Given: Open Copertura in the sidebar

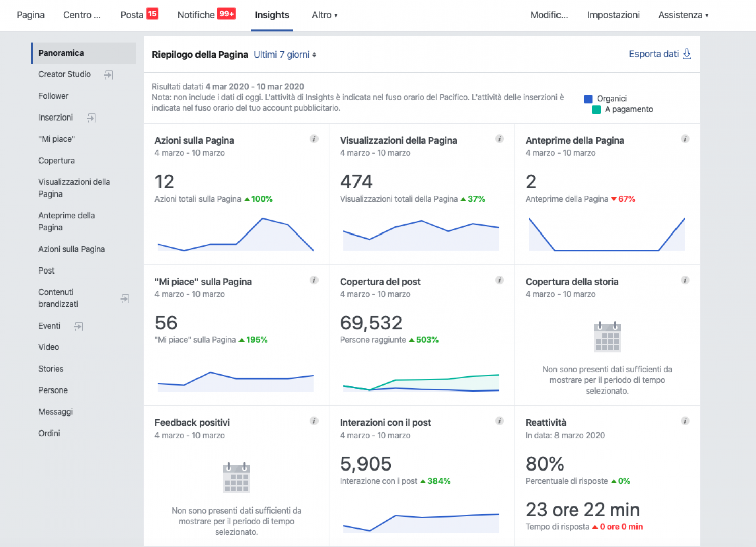Looking at the screenshot, I should coord(57,161).
